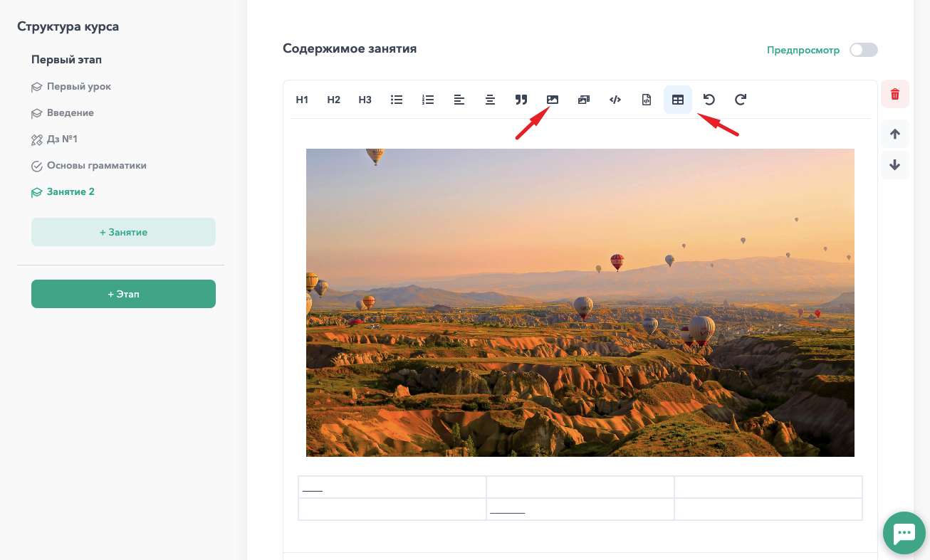Redo the last editor action
This screenshot has width=930, height=560.
[741, 100]
